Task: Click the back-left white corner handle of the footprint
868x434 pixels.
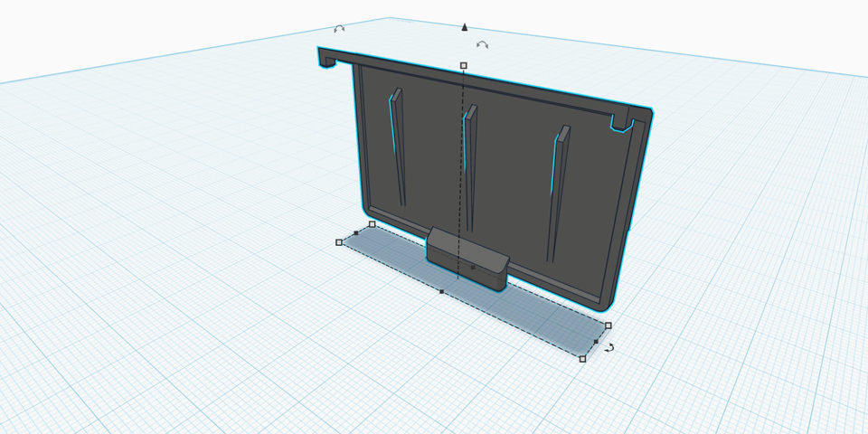Action: point(372,224)
